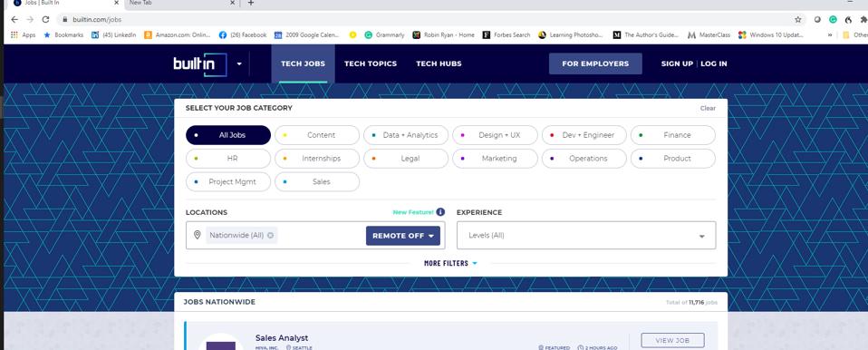Open the Robin Ryan - Home bookmark
This screenshot has height=350, width=868.
443,34
